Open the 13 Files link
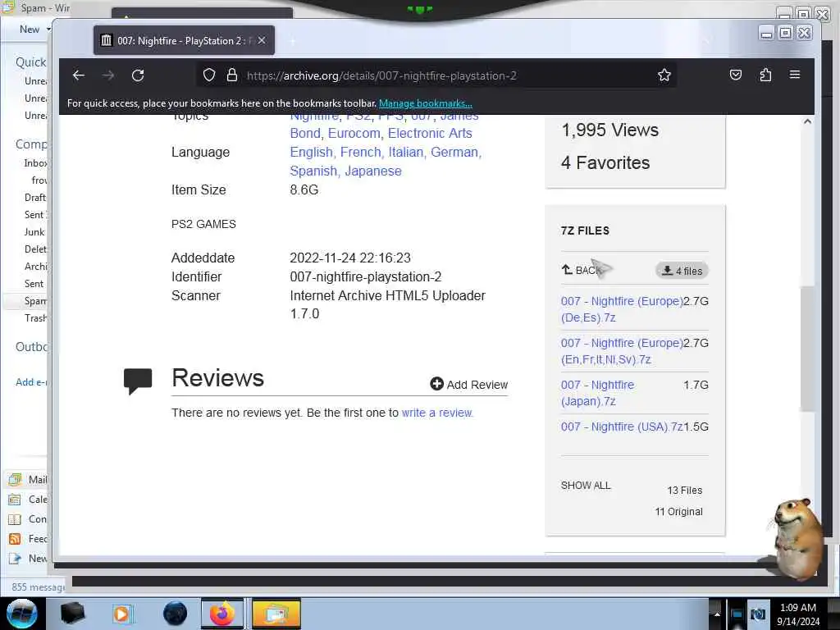Viewport: 840px width, 630px height. pos(685,491)
